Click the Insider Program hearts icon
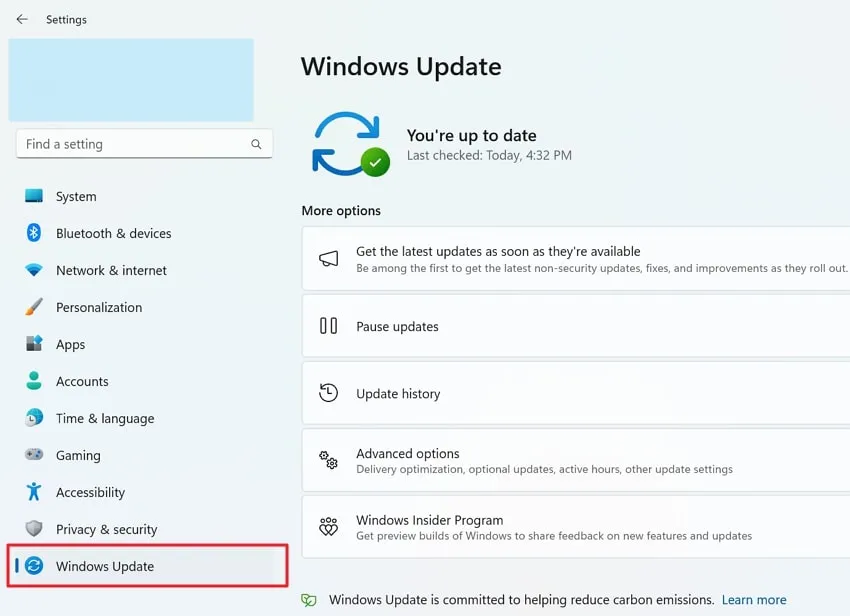 (329, 527)
